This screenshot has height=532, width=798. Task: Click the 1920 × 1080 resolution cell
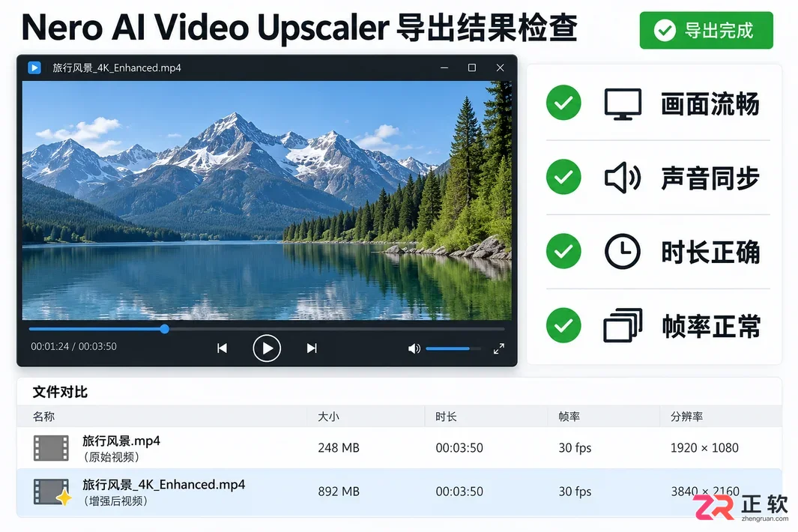(704, 448)
